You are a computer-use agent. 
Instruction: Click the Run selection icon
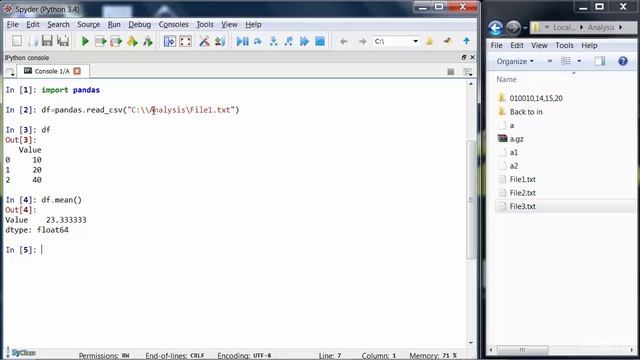point(132,41)
